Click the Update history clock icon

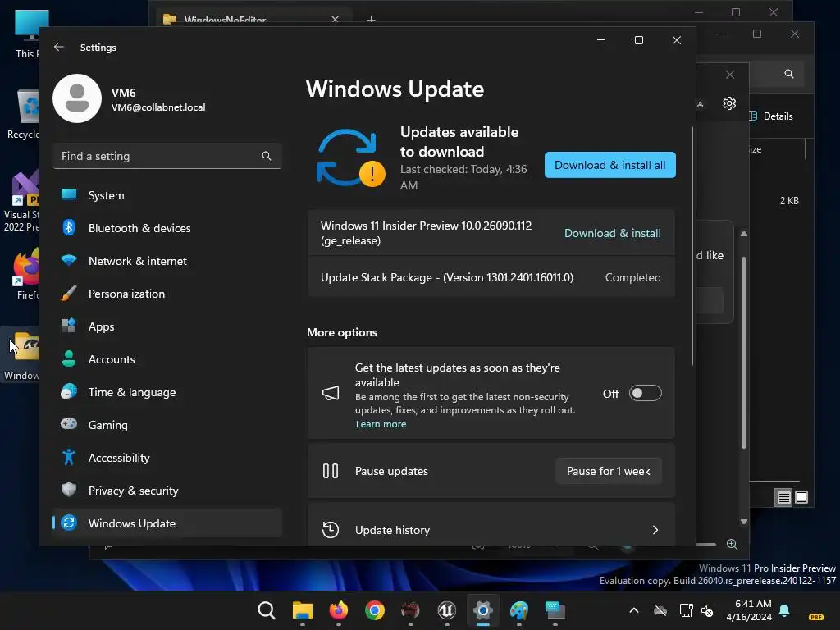(x=331, y=530)
